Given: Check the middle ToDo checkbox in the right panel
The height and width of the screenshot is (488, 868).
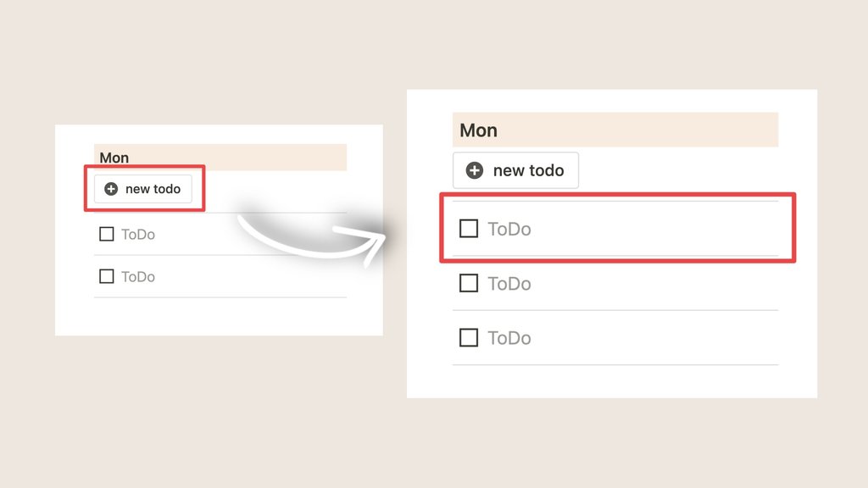Looking at the screenshot, I should tap(469, 283).
